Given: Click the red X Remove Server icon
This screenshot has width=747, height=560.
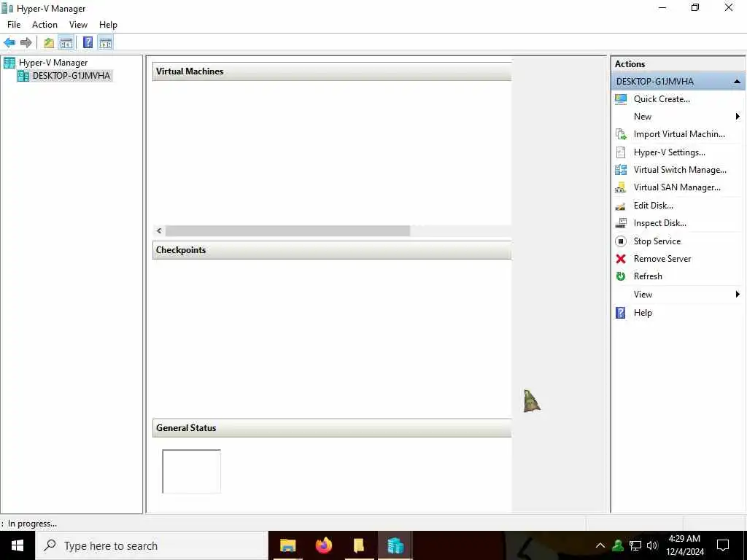Looking at the screenshot, I should [621, 259].
